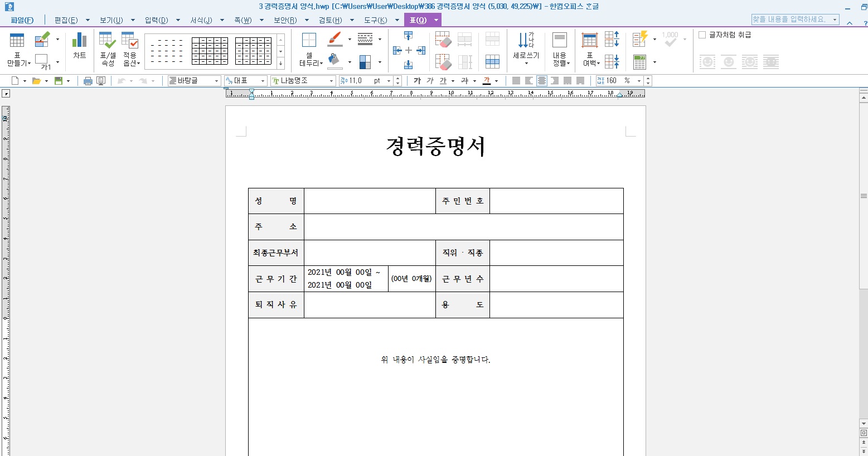
Task: Erase table row line eraser icon
Action: point(443,40)
